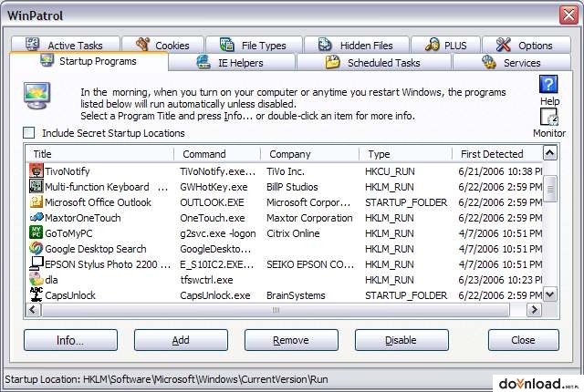Select the Google Desktop Search title text
Screen dimensions: 584x392
click(96, 249)
